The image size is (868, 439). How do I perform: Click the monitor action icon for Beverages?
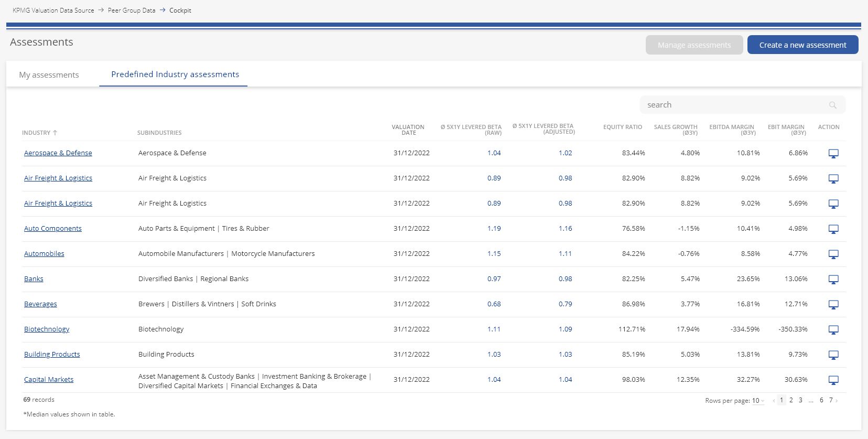[x=833, y=305]
